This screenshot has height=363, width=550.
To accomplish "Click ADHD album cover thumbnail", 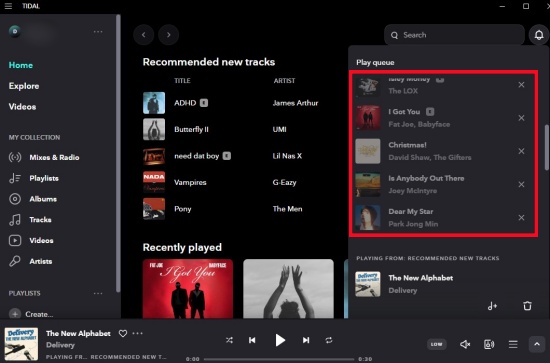I will click(154, 103).
